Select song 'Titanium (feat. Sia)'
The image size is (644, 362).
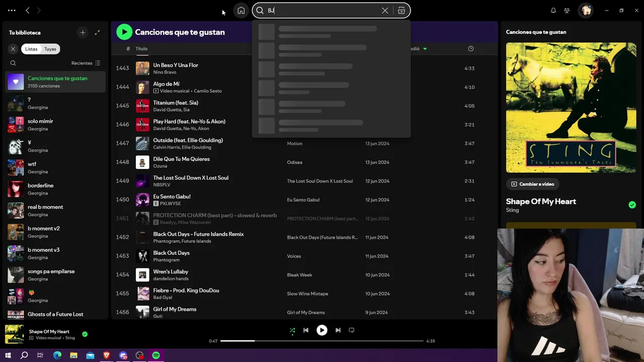(x=176, y=103)
